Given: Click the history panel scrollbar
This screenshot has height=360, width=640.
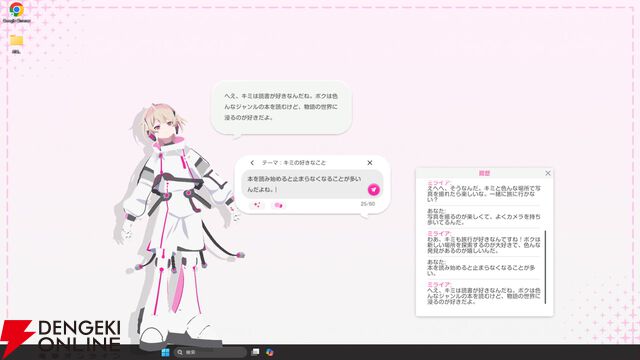Looking at the screenshot, I should click(545, 267).
